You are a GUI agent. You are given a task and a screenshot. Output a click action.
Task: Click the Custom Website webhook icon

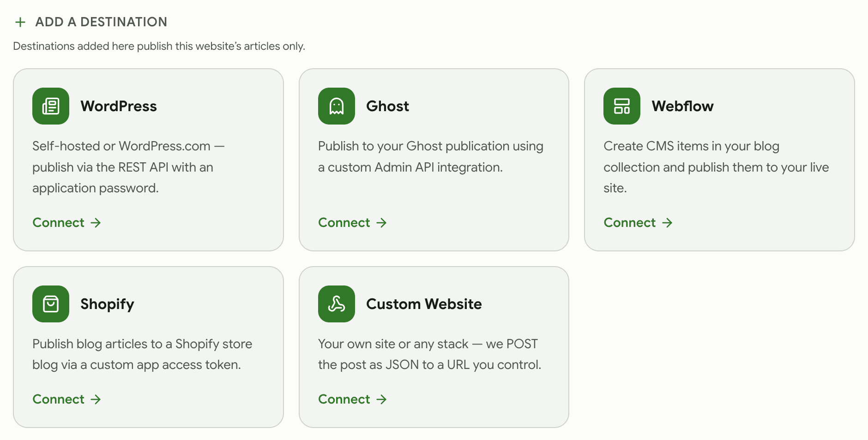337,304
